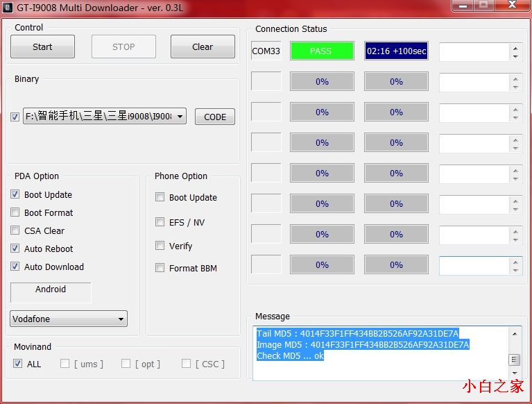Click down arrow of sixth row spinner
The image size is (532, 404).
[x=515, y=210]
